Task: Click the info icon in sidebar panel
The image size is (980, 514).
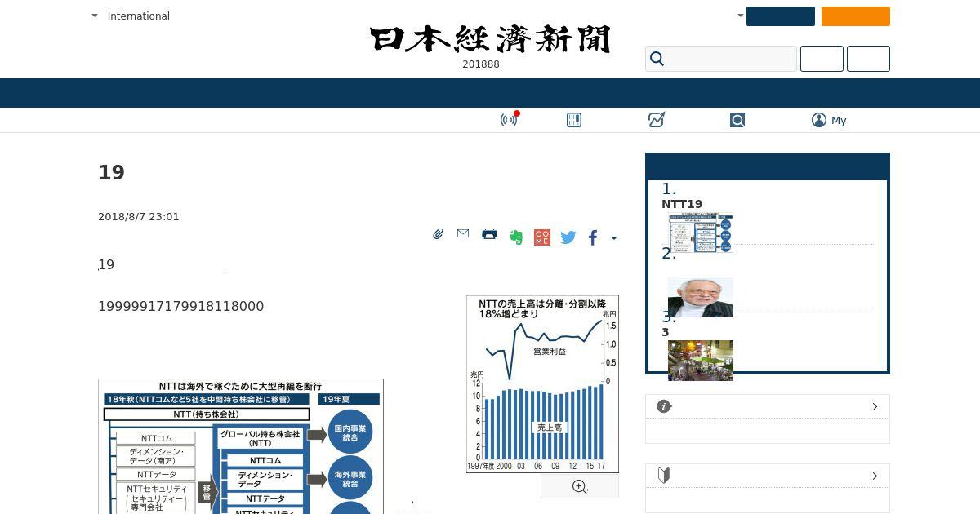Action: click(x=664, y=406)
